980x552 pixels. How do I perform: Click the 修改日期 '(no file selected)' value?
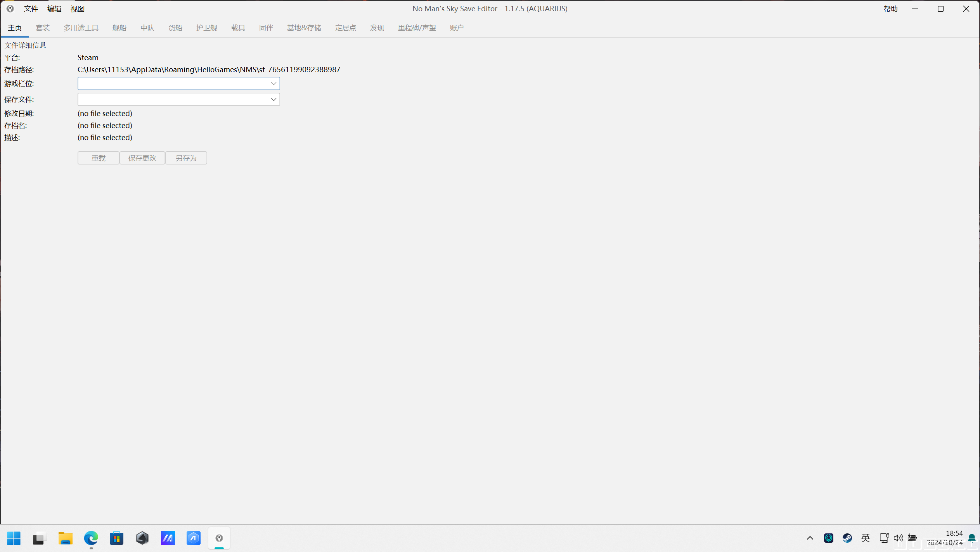[x=105, y=113]
